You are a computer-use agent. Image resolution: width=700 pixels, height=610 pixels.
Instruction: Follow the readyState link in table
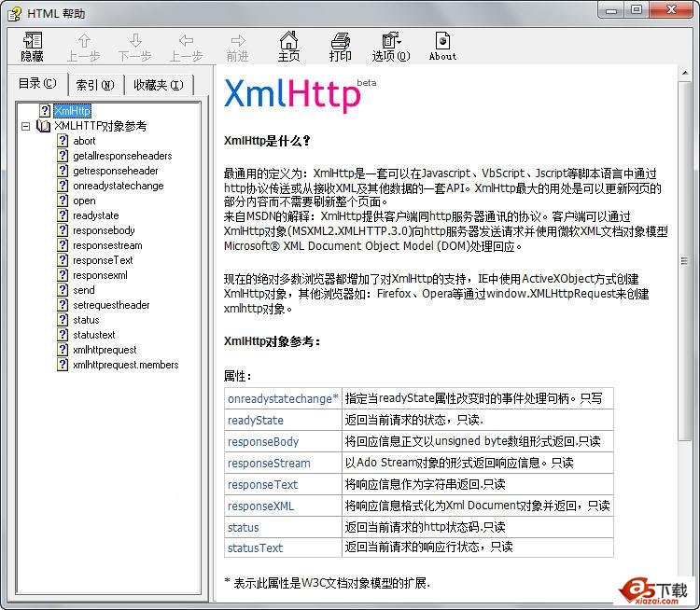pyautogui.click(x=256, y=421)
